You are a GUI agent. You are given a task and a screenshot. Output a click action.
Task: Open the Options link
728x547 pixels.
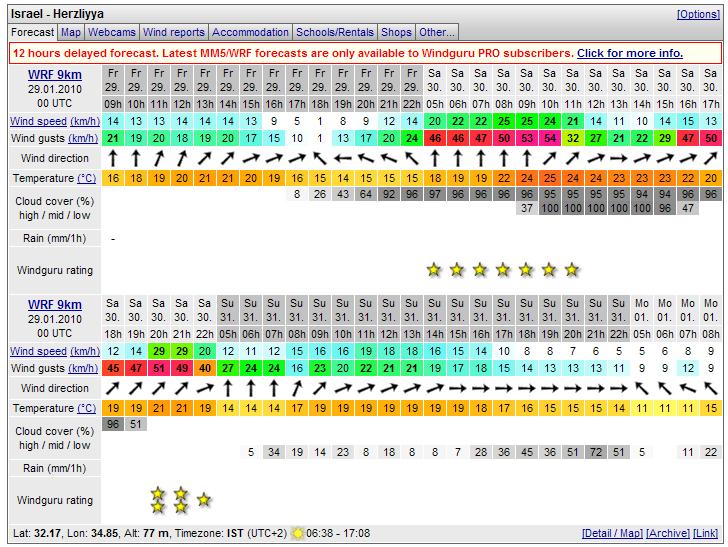coord(698,14)
